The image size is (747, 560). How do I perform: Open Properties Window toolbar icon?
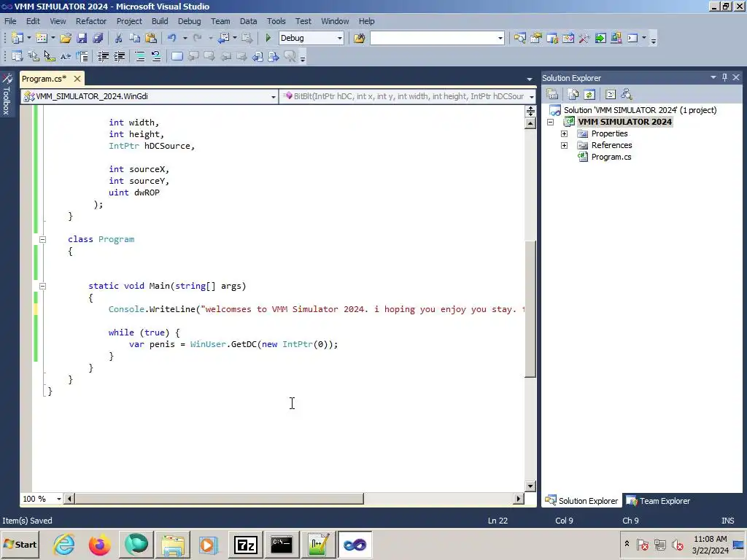click(536, 38)
